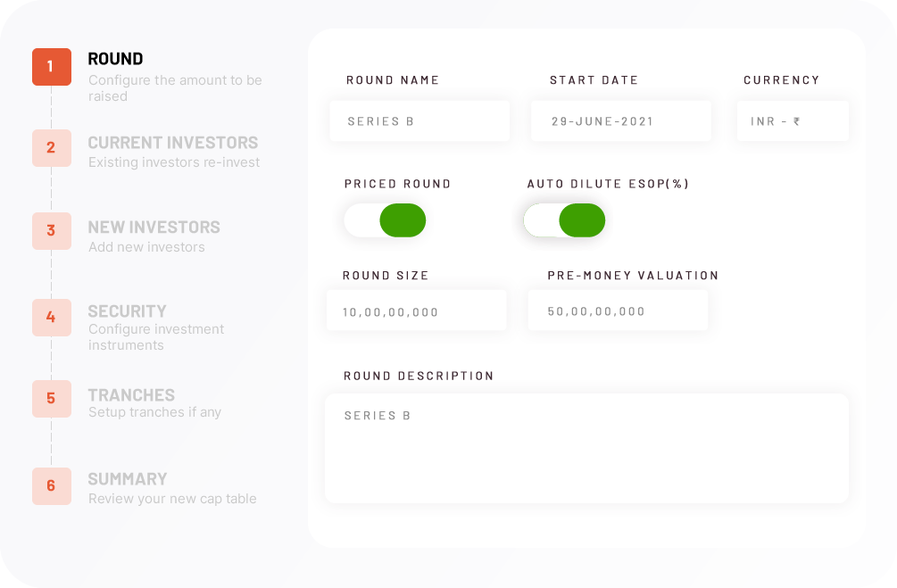Click the step 4 Security number badge
The height and width of the screenshot is (588, 897).
tap(52, 318)
